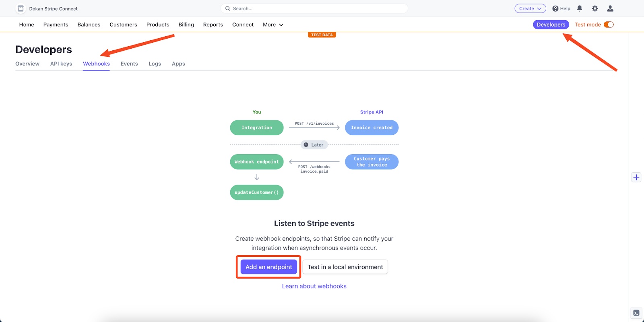Open the Payments section
Viewport: 644px width, 322px height.
point(56,25)
